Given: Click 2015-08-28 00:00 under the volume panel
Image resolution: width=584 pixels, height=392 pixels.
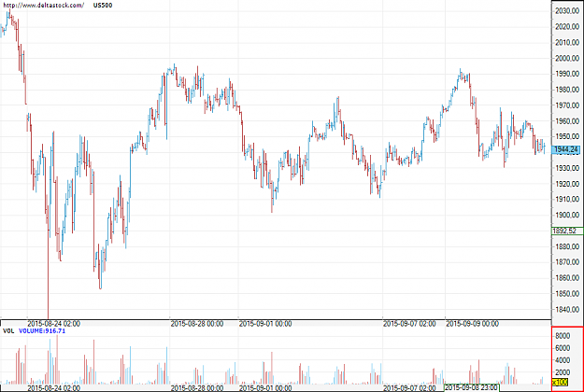Looking at the screenshot, I should click(197, 388).
